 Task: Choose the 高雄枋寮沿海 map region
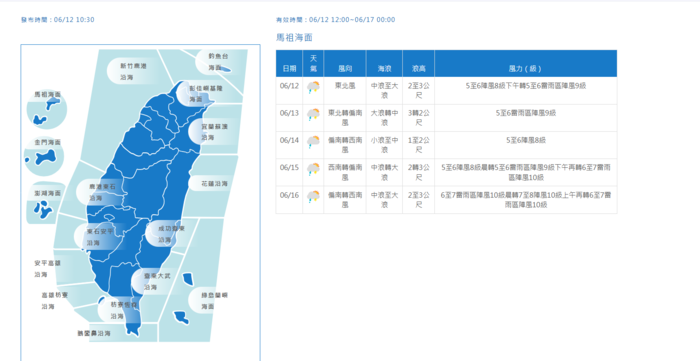55,301
